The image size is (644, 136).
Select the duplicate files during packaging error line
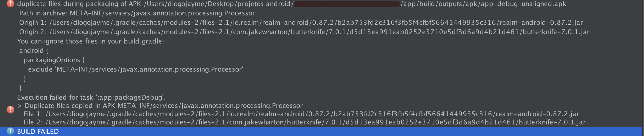tap(292, 4)
